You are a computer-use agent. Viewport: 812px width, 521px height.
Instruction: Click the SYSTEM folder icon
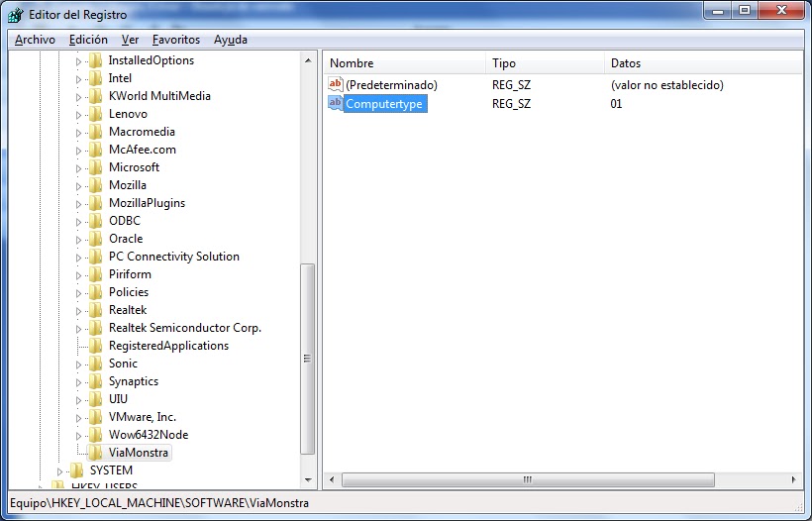pyautogui.click(x=76, y=470)
